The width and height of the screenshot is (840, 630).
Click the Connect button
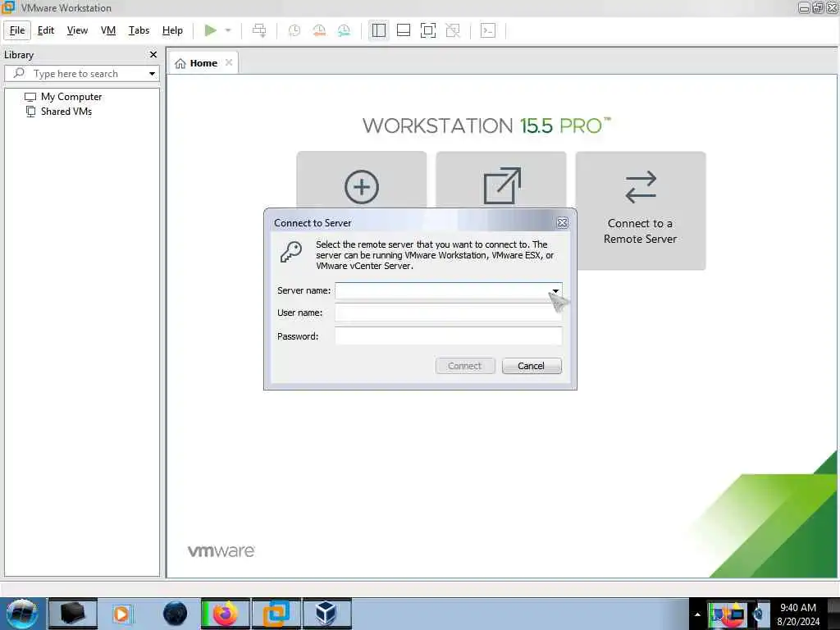point(465,366)
